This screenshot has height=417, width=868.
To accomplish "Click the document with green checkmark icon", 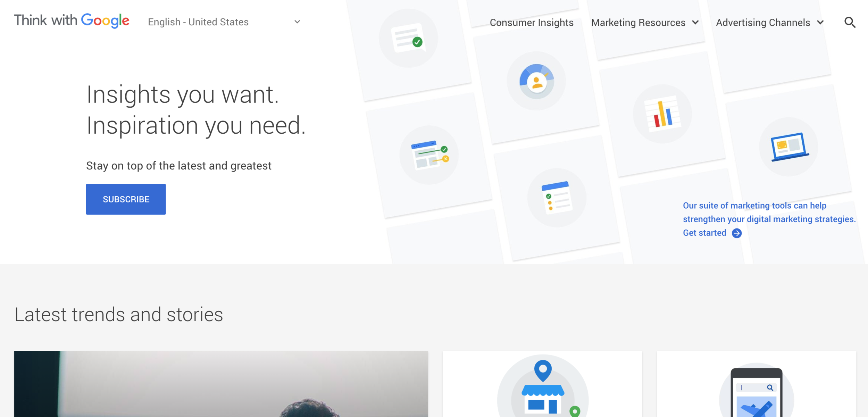I will [x=408, y=38].
